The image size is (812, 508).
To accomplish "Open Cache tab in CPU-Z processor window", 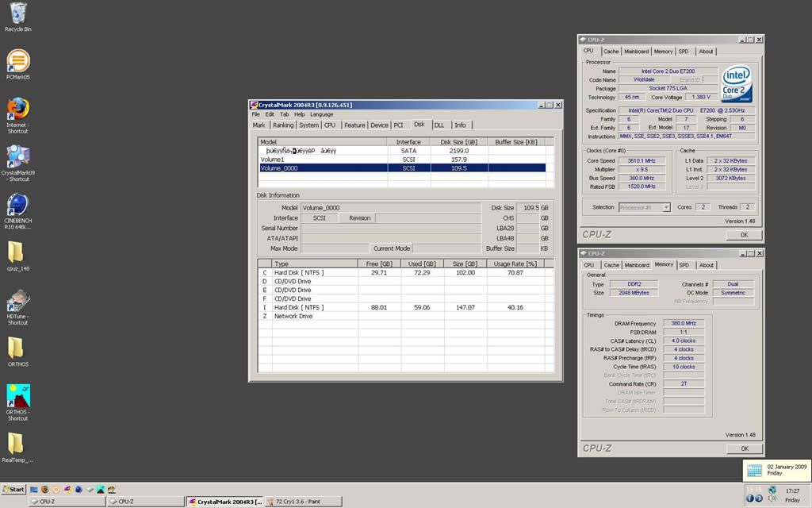I will click(x=611, y=52).
